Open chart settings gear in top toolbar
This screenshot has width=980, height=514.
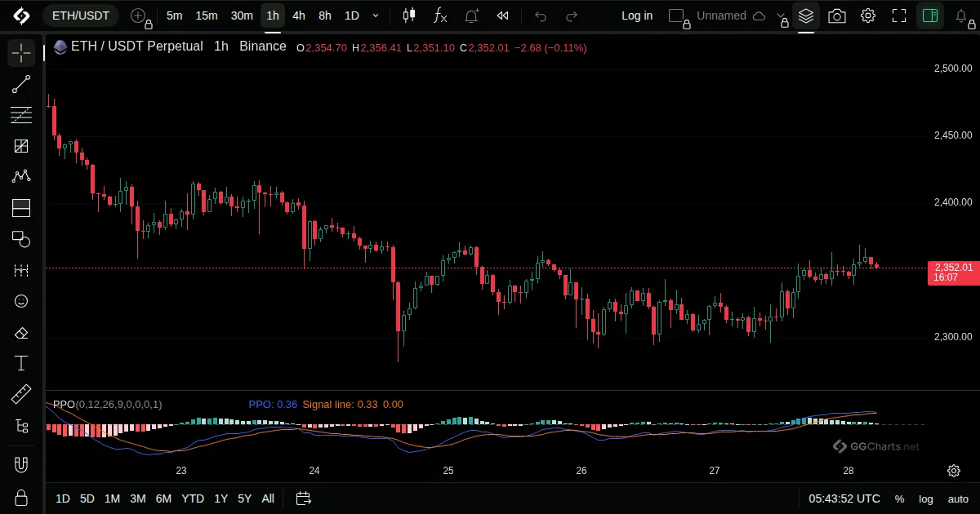tap(868, 16)
